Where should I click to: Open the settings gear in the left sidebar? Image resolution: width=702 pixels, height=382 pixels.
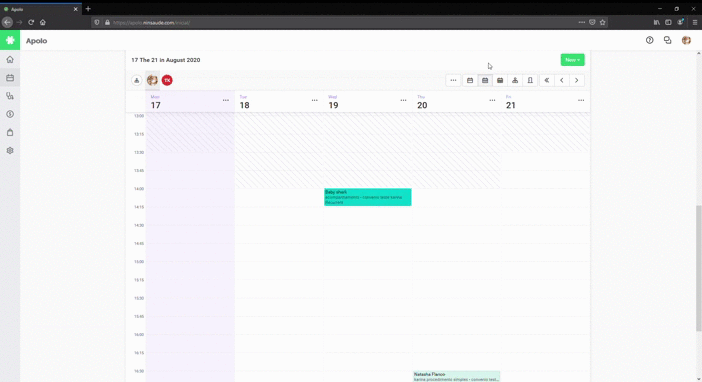pos(10,150)
